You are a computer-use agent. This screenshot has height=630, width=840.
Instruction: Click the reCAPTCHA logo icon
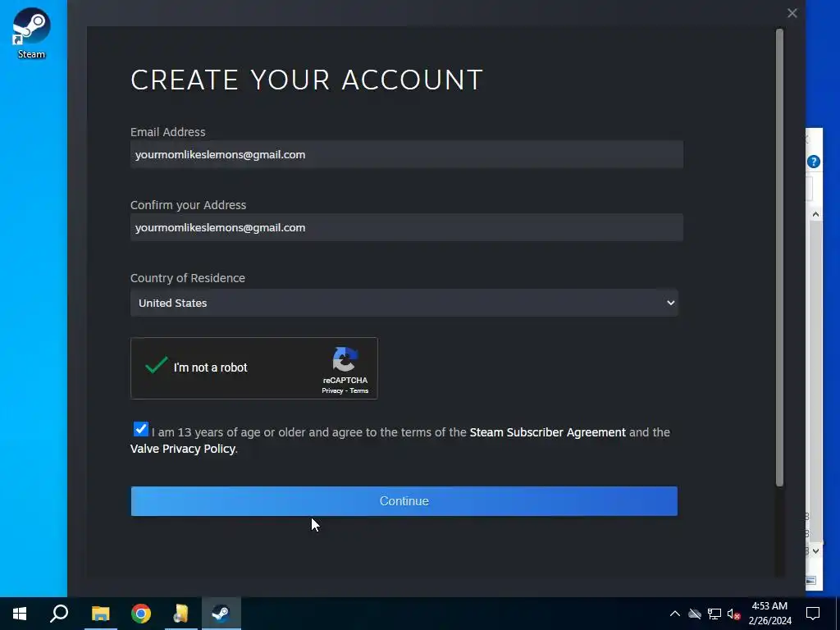[x=345, y=359]
